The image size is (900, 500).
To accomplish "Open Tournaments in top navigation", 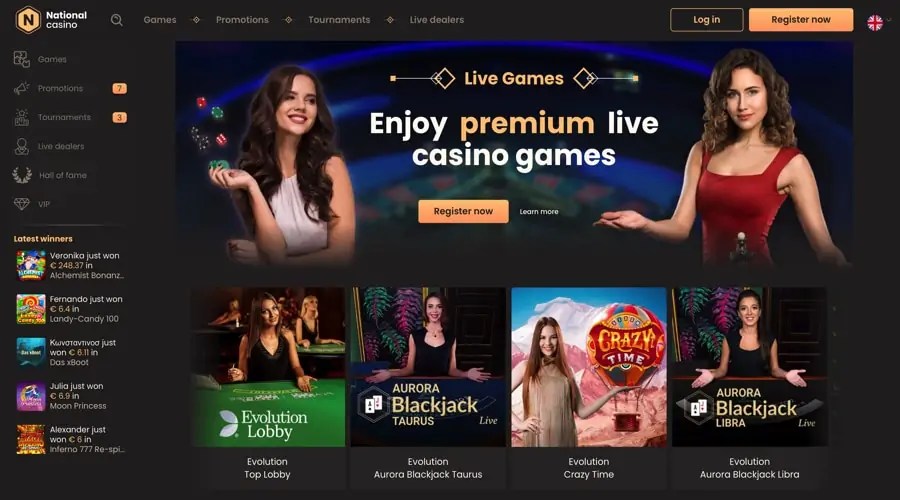I will point(339,20).
